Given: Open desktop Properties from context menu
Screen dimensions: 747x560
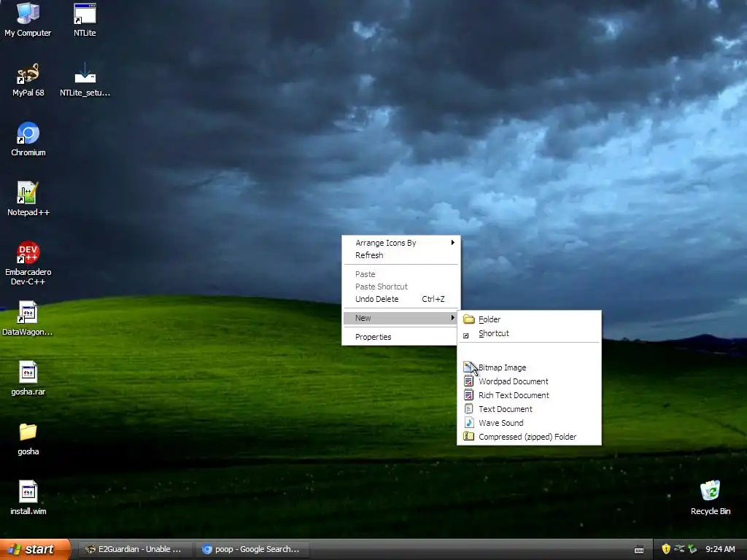Looking at the screenshot, I should pos(400,337).
